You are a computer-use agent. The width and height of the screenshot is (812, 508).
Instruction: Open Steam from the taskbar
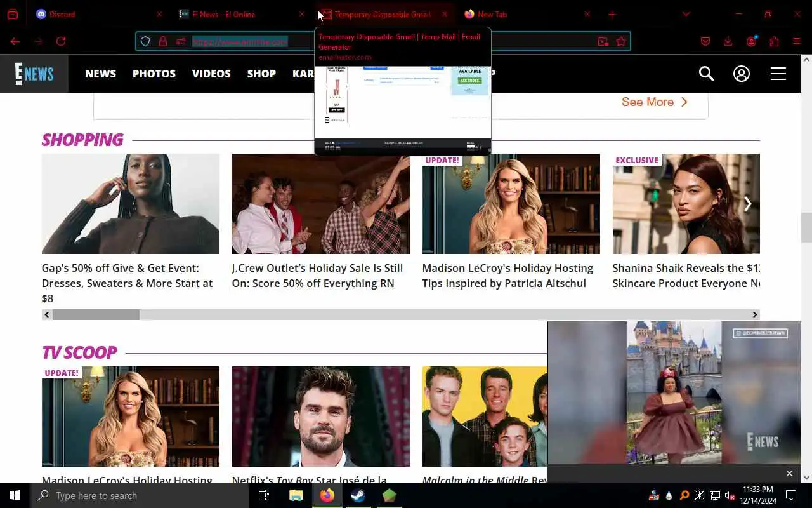(x=358, y=495)
